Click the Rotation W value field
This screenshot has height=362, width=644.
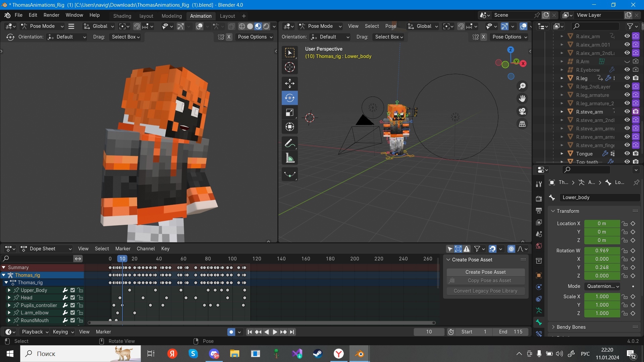[x=602, y=251]
